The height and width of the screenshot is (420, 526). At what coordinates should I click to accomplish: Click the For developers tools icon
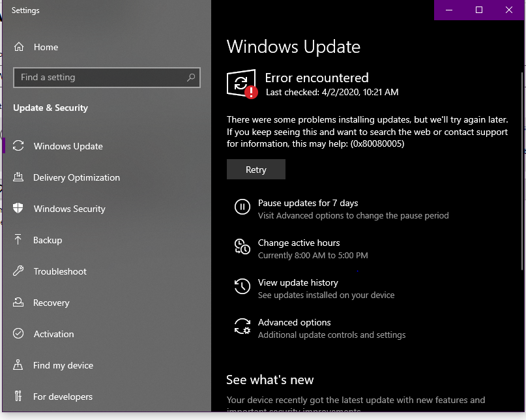pyautogui.click(x=18, y=396)
